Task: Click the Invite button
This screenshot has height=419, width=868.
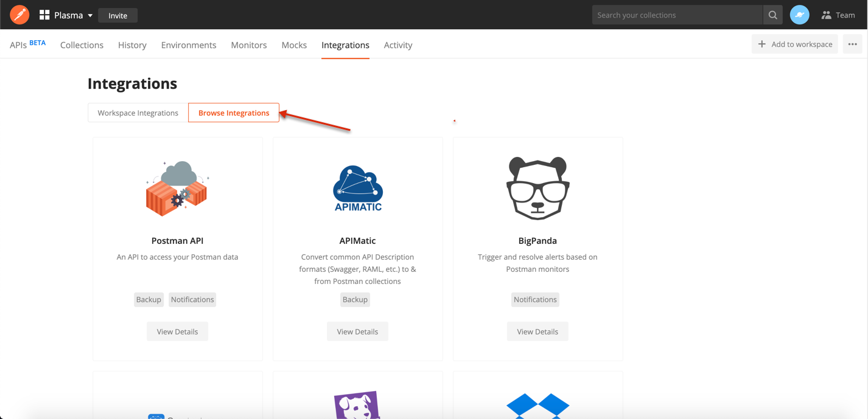Action: (118, 15)
